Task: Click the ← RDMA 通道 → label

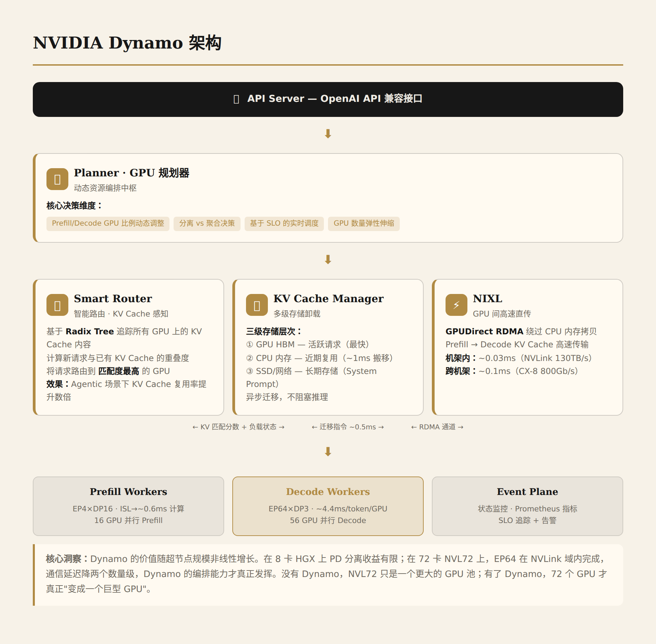Action: 437,427
